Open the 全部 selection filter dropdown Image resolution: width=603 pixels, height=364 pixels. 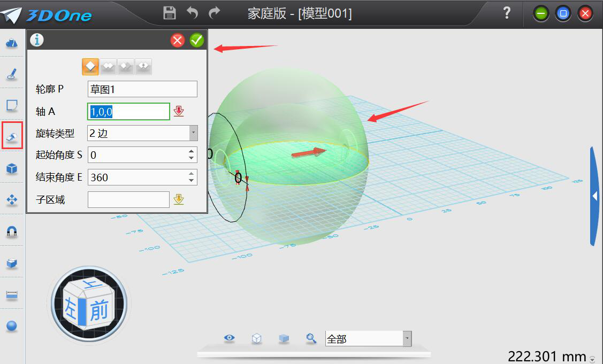coord(407,338)
